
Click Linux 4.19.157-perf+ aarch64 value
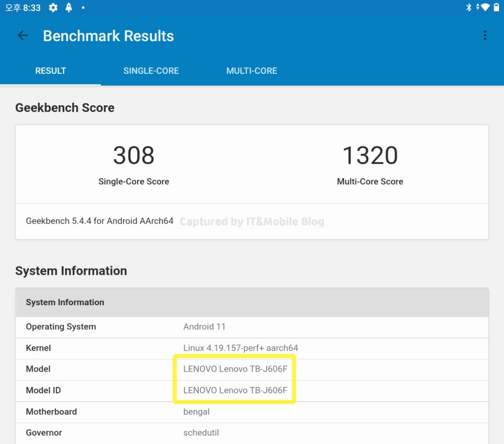pyautogui.click(x=241, y=348)
